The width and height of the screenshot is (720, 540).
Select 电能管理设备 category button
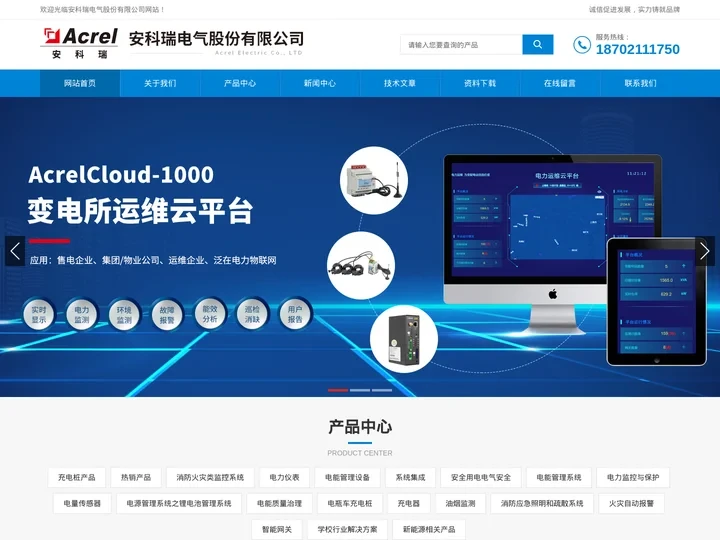tap(348, 478)
